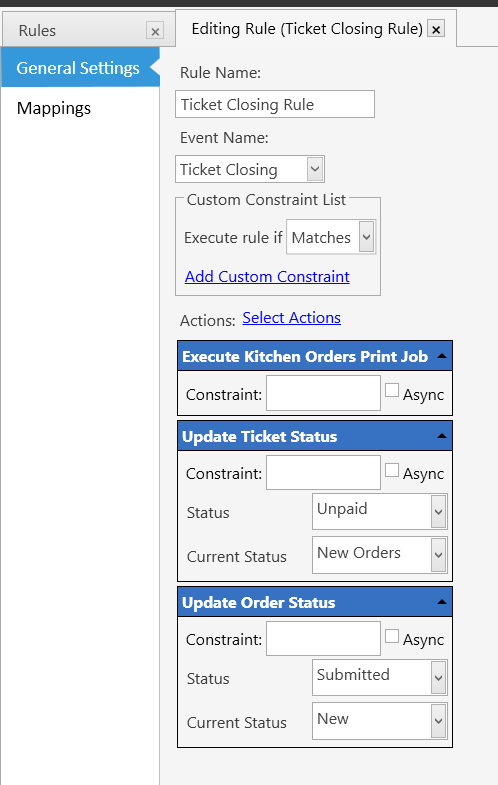Select Mappings in the side menu
498x785 pixels.
54,108
